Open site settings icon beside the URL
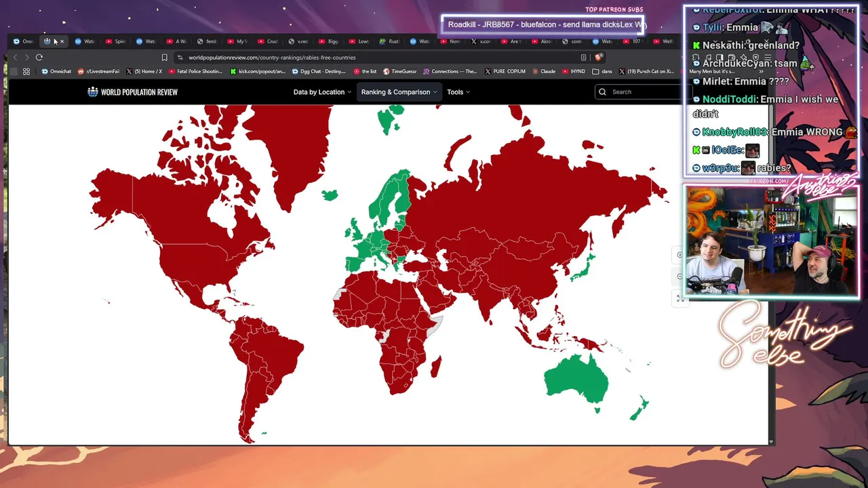868x488 pixels. coord(180,58)
